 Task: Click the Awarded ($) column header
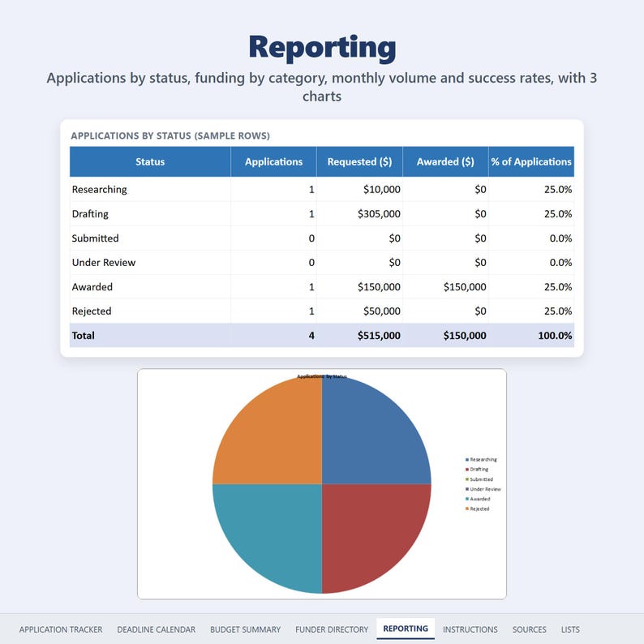coord(445,162)
